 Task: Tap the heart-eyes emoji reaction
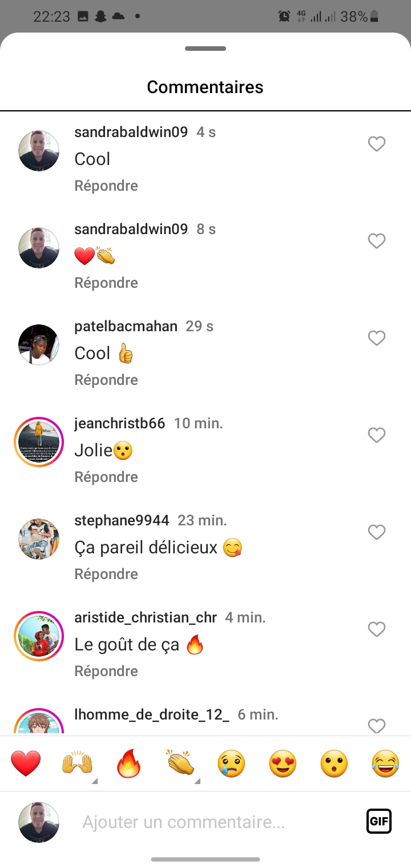point(283,763)
